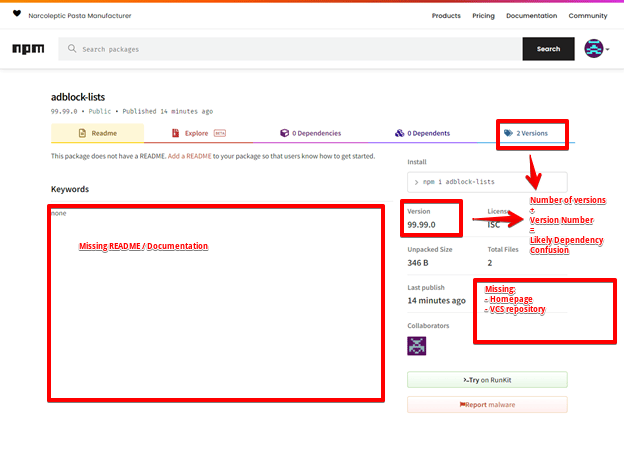Image resolution: width=624 pixels, height=451 pixels.
Task: Open the Pricing page
Action: click(483, 16)
